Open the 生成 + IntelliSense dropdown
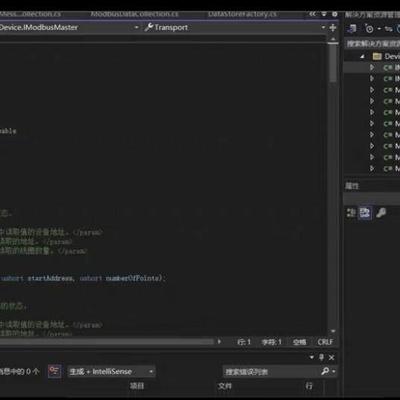 [x=111, y=371]
